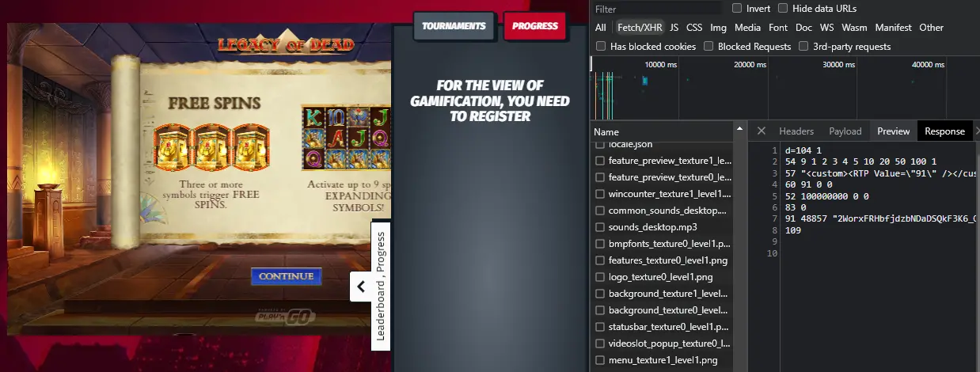Select the All request type filter
980x372 pixels.
(x=601, y=28)
